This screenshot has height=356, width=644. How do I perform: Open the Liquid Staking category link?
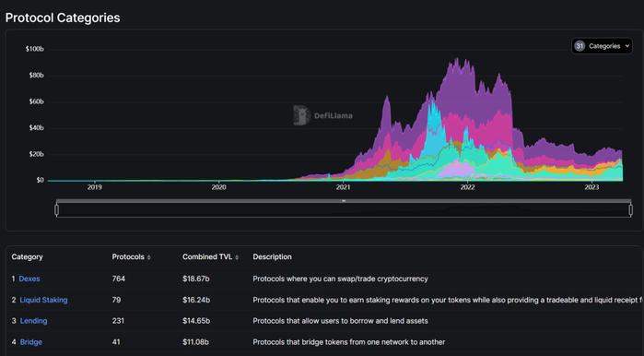click(44, 300)
